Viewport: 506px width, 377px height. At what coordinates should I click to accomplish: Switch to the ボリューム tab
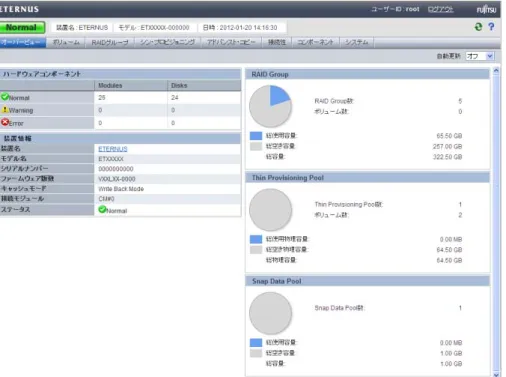tap(66, 42)
